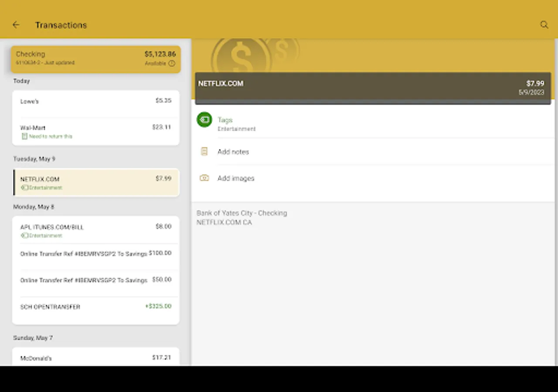Viewport: 558px width, 392px height.
Task: Click the $17.21 McDonald's amount
Action: pos(162,358)
